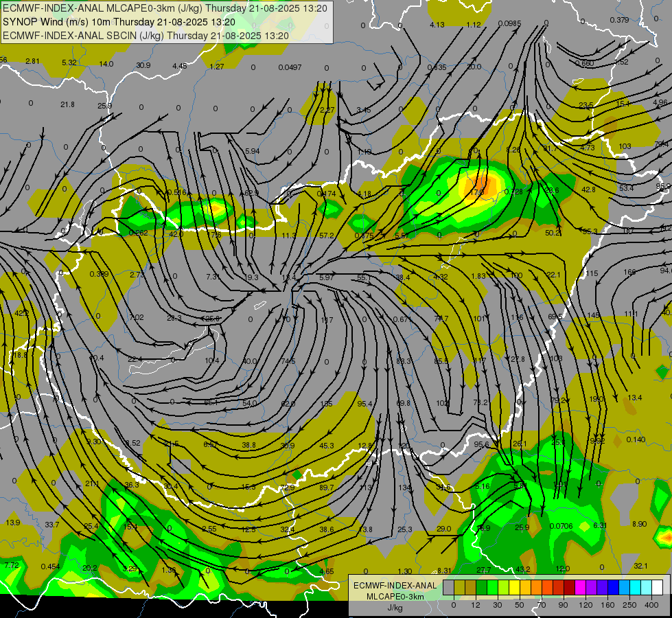The width and height of the screenshot is (672, 618).
Task: Click the map value 0.0985
Action: pyautogui.click(x=509, y=23)
